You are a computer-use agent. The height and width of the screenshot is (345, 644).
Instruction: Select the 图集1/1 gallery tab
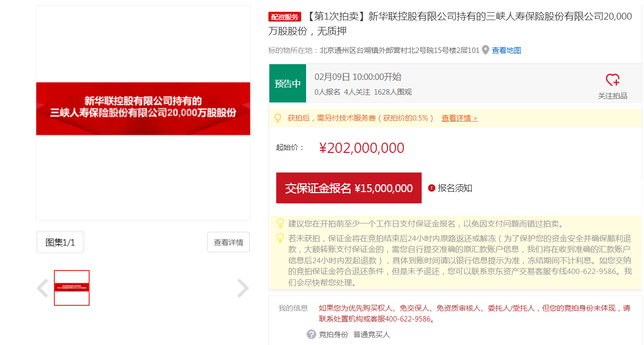pos(60,242)
